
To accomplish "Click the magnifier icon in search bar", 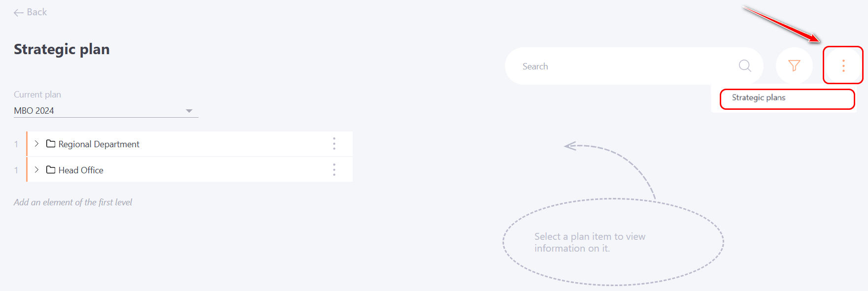I will [744, 65].
